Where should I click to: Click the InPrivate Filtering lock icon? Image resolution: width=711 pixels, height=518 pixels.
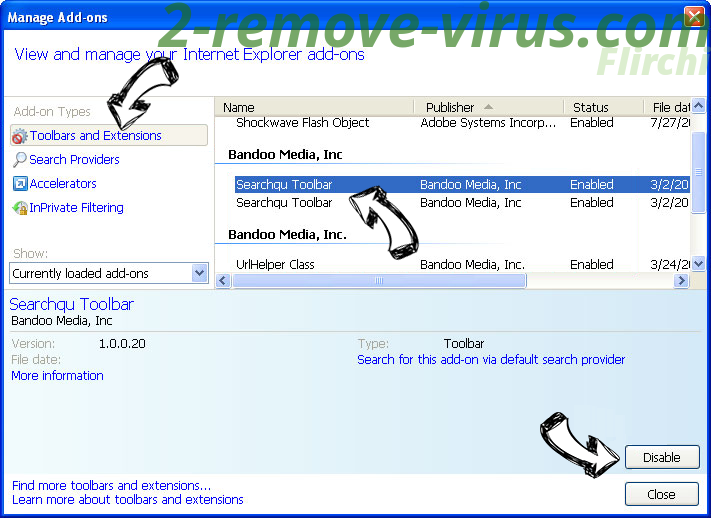[x=20, y=208]
